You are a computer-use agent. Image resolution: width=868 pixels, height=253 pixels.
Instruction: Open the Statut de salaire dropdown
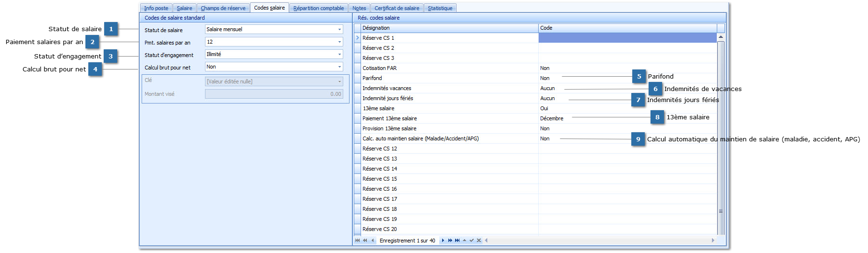tap(339, 30)
